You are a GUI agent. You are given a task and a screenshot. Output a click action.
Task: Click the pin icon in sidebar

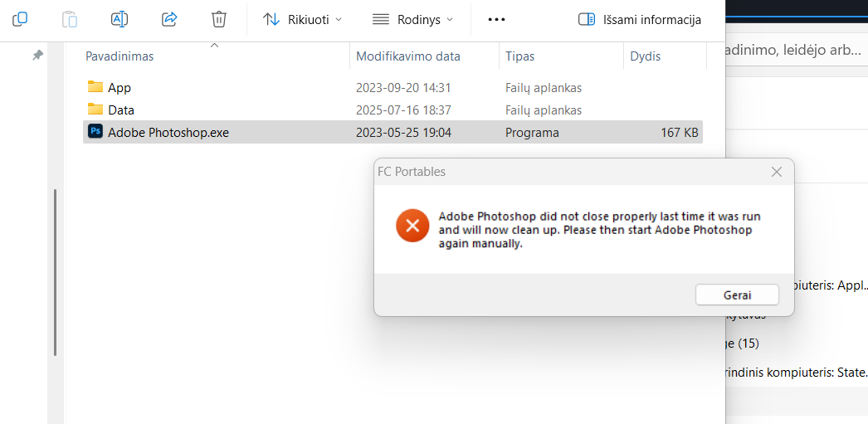(37, 55)
